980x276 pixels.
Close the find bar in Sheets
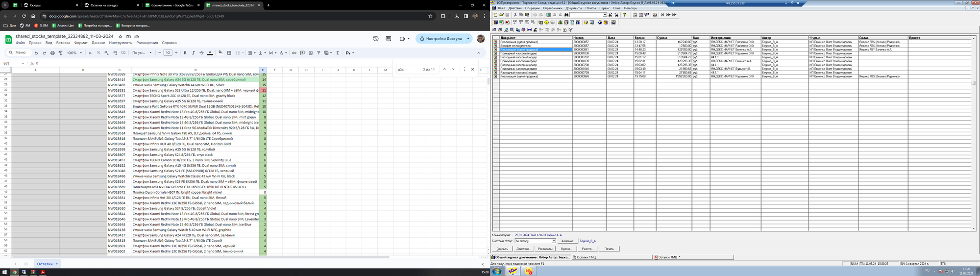click(x=472, y=69)
